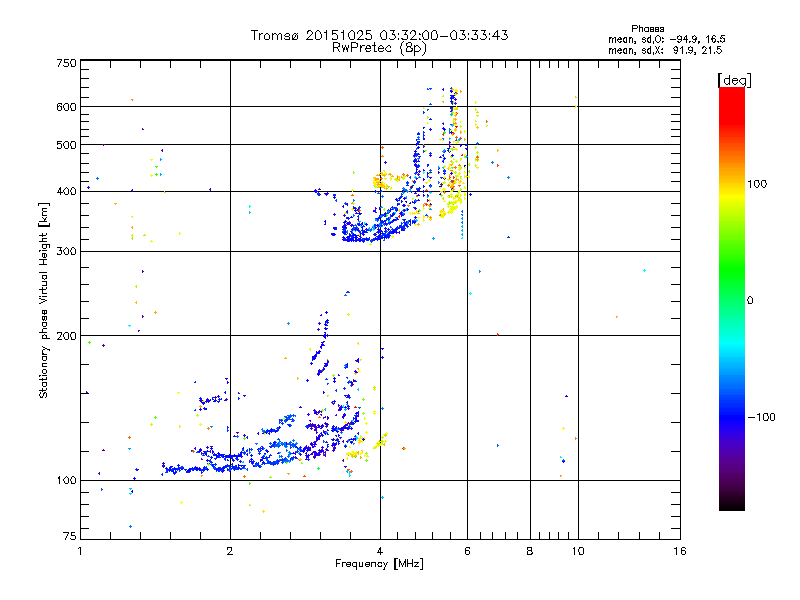Click the x-axis tick label '4'

(380, 551)
